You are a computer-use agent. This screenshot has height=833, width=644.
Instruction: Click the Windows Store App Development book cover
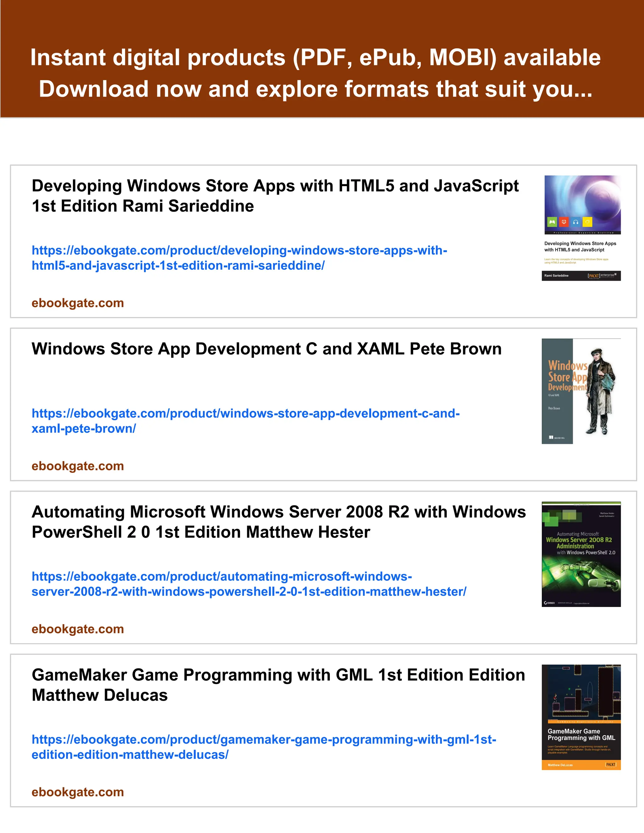click(581, 391)
